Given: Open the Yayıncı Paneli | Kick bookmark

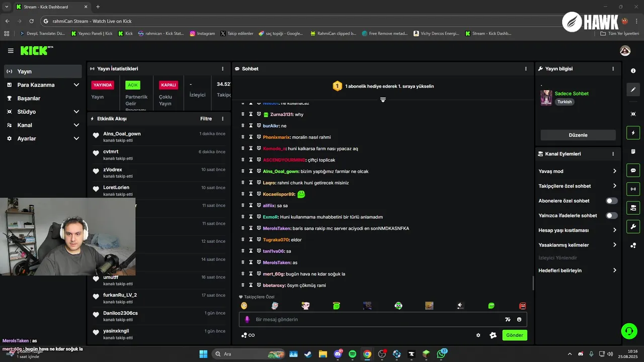Looking at the screenshot, I should coord(92,34).
